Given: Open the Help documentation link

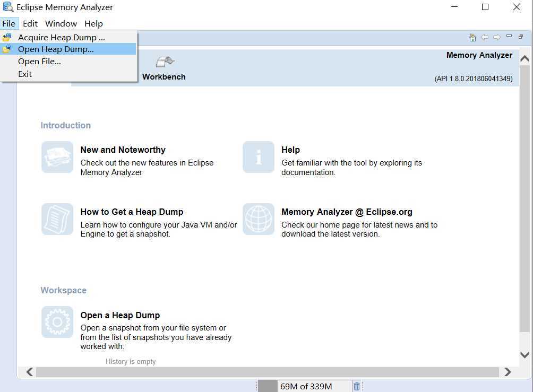Looking at the screenshot, I should 290,150.
